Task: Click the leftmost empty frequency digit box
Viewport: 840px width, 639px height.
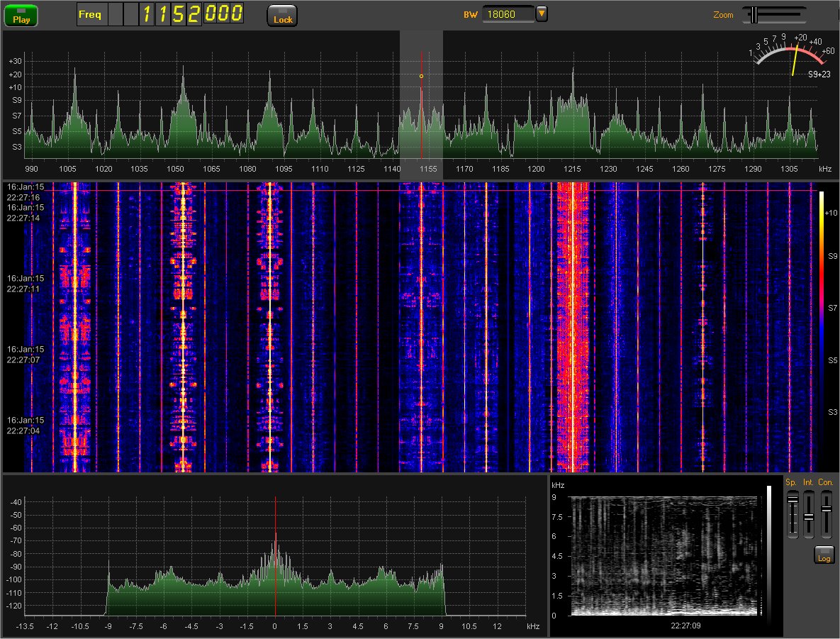Action: coord(115,14)
